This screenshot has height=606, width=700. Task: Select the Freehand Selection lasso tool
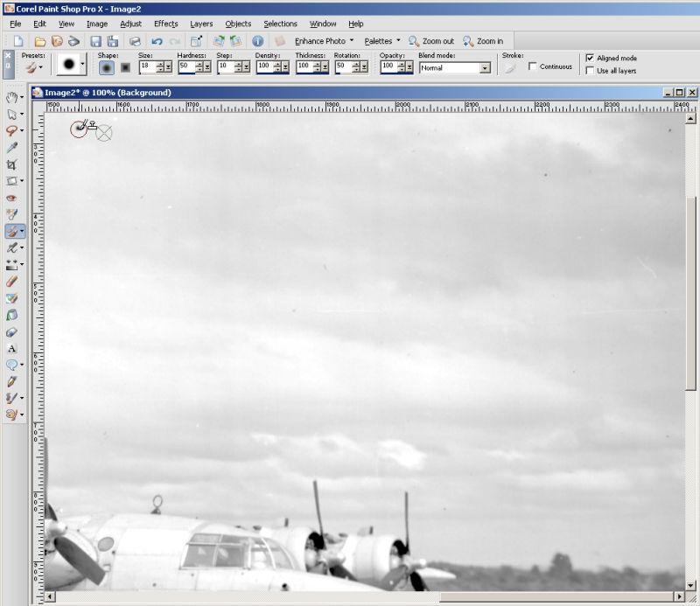point(11,130)
